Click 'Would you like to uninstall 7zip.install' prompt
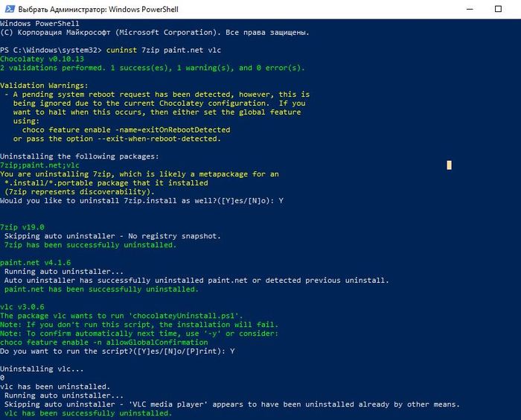The width and height of the screenshot is (521, 420). click(x=141, y=200)
